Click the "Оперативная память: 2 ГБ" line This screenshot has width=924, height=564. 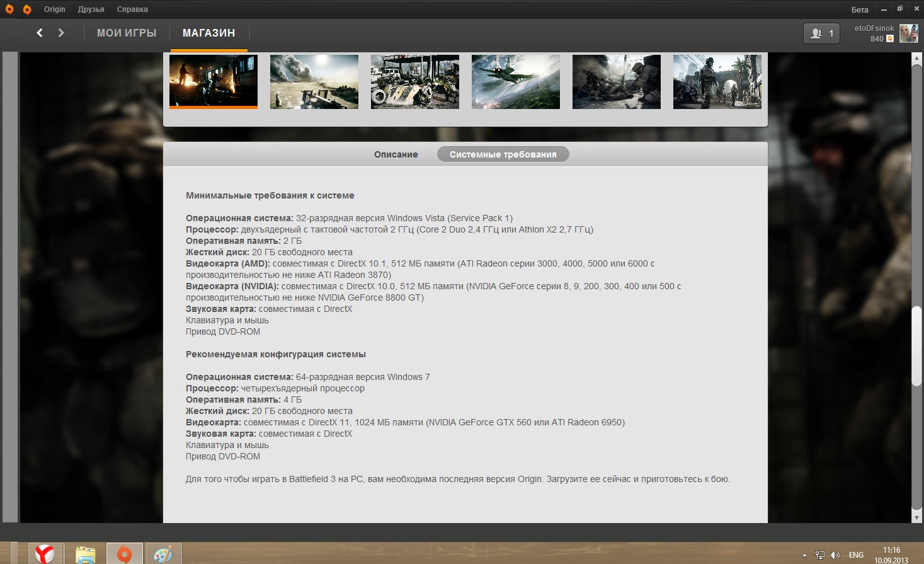(x=244, y=241)
